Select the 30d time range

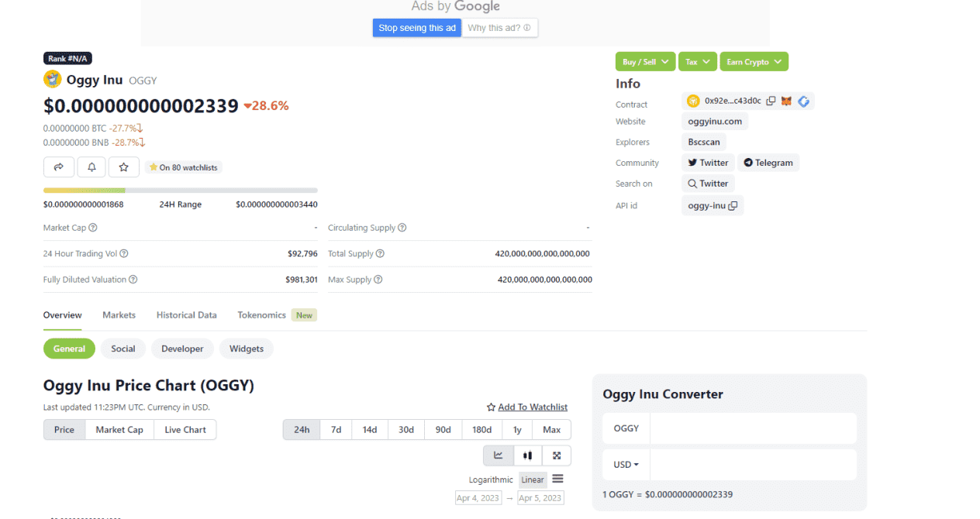(406, 430)
